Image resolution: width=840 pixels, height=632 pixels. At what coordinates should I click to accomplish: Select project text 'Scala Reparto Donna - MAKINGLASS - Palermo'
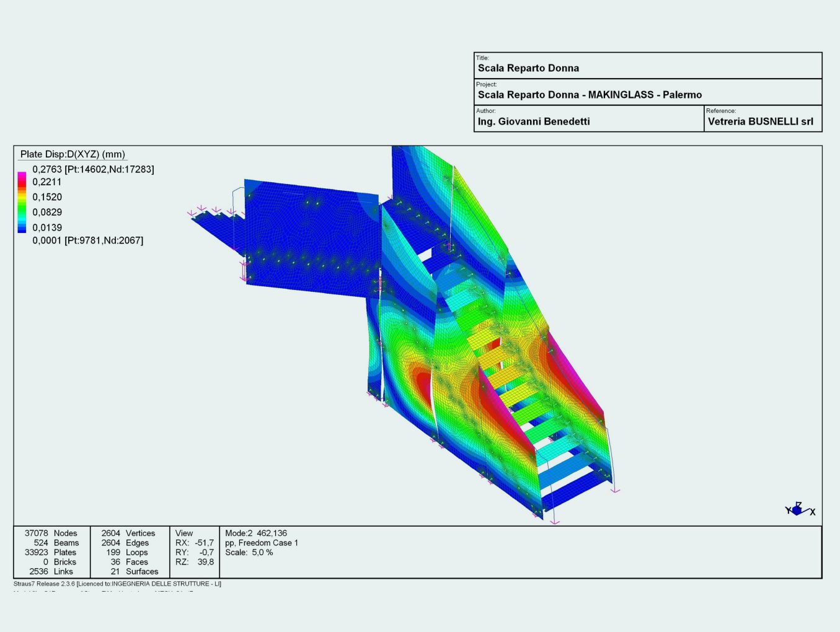click(590, 95)
